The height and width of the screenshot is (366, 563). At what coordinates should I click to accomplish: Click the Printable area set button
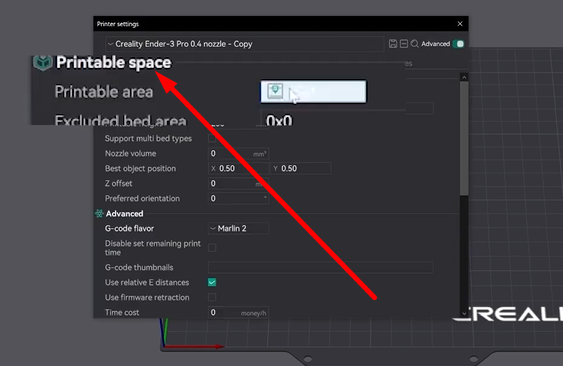coord(313,92)
